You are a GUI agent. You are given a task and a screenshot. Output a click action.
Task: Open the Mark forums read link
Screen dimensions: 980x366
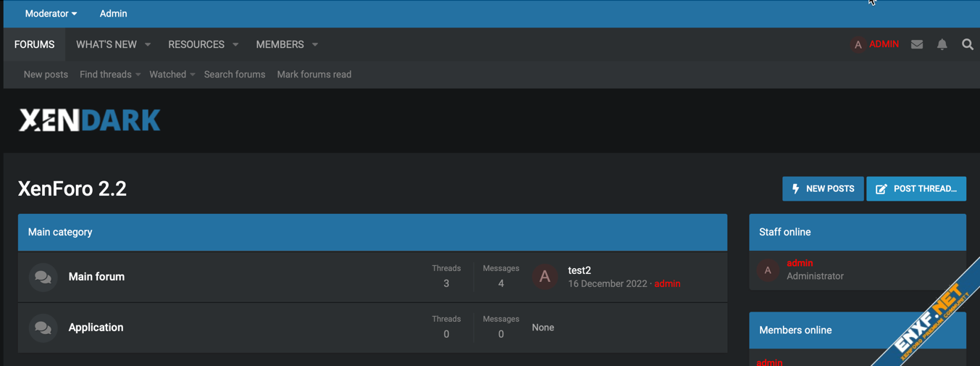(314, 75)
